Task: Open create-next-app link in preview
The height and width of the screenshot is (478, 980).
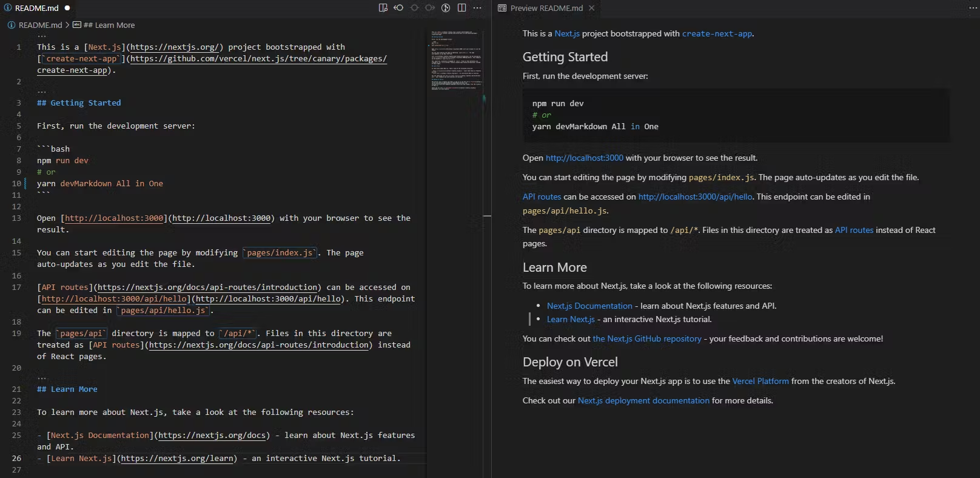Action: pyautogui.click(x=717, y=33)
